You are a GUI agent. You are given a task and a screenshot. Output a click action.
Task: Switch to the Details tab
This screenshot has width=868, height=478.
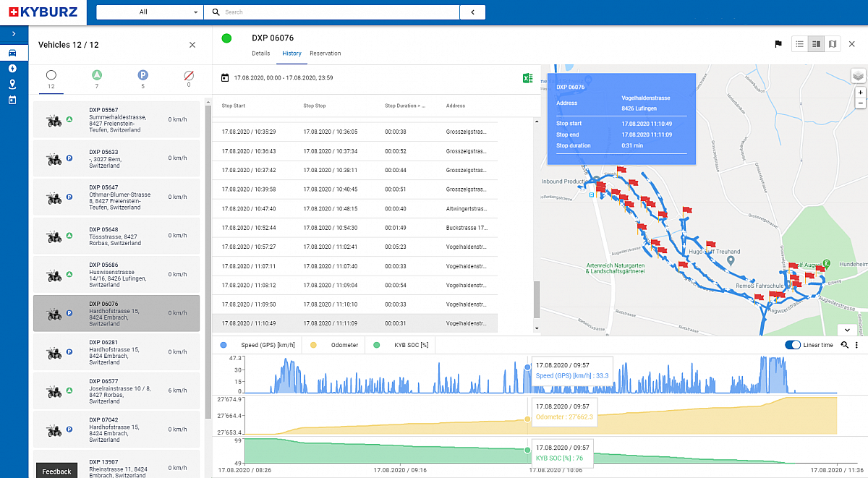pos(260,54)
